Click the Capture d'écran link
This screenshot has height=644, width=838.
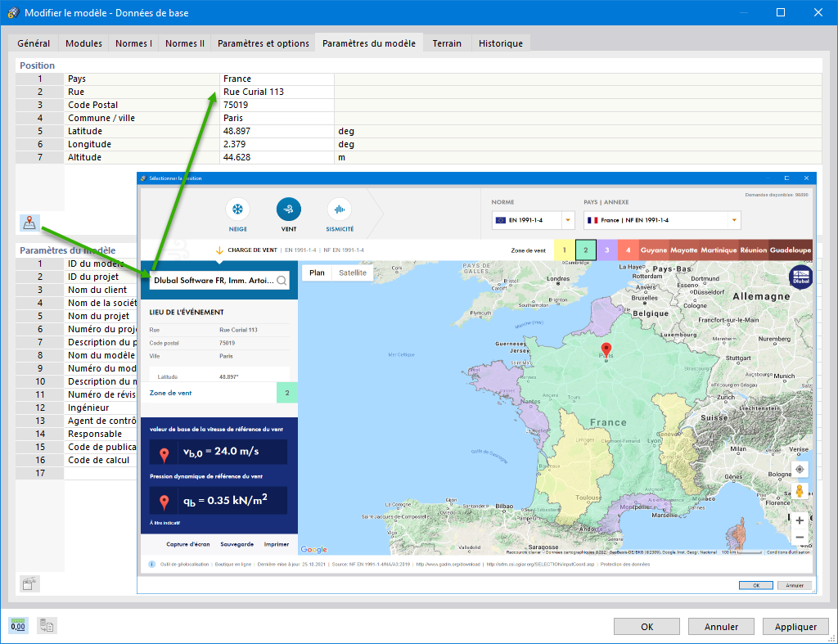[187, 544]
